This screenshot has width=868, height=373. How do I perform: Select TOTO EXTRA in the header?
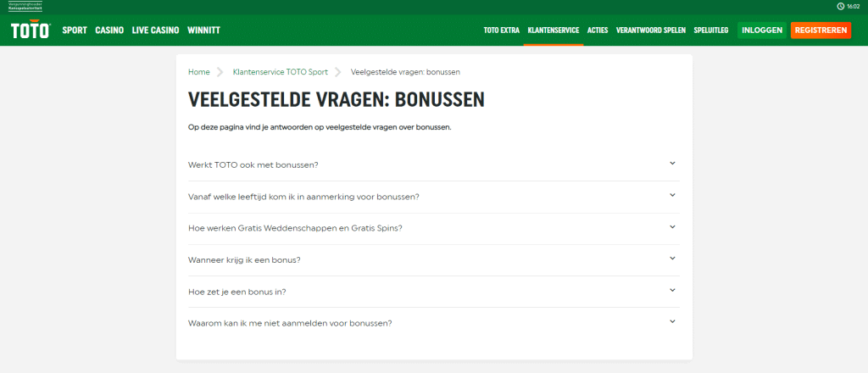(502, 31)
